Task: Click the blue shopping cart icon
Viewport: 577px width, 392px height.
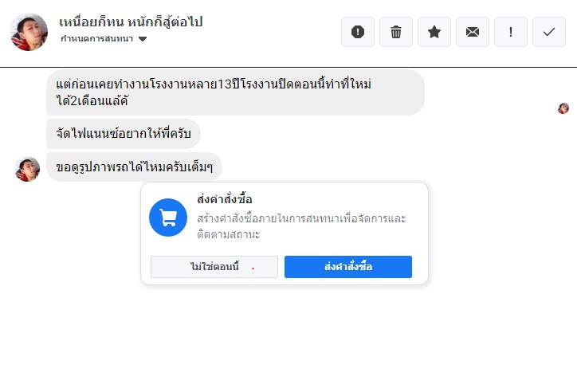Action: coord(168,218)
